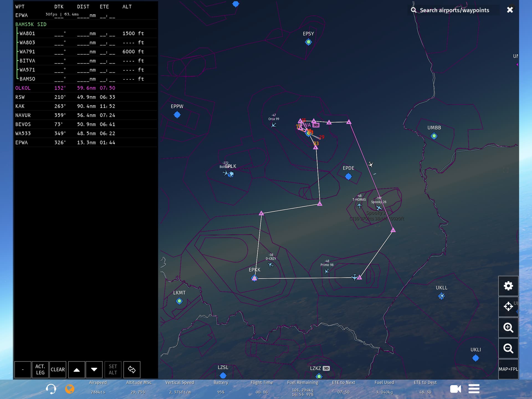532x399 pixels.
Task: Zoom out on the map
Action: click(x=508, y=348)
